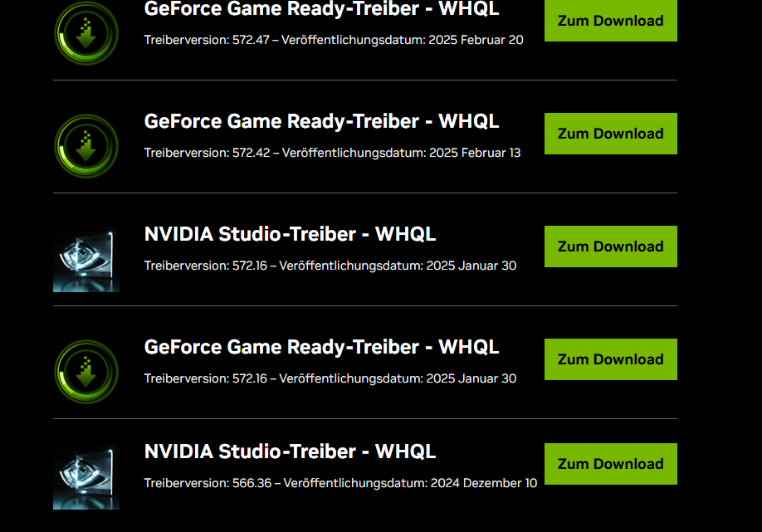The image size is (762, 532).
Task: Click the Game Ready download icon for version 572.42
Action: pos(86,146)
